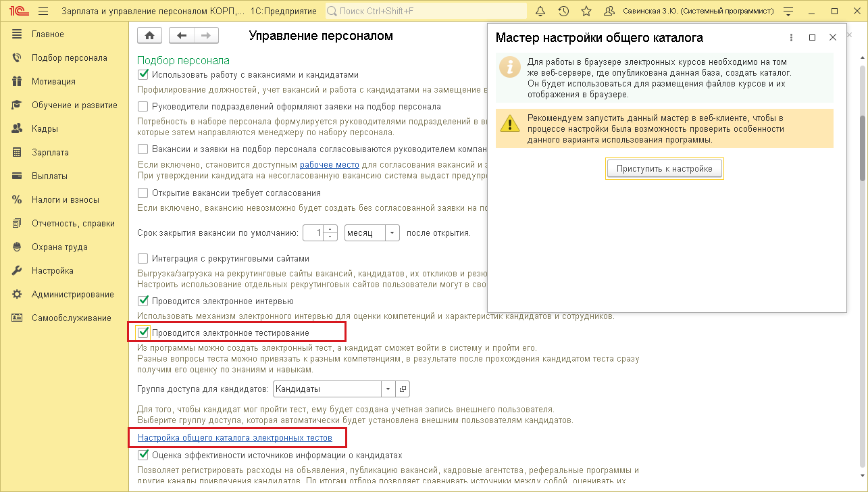Close the Мастер настройки общего каталога window
868x492 pixels.
(x=834, y=38)
